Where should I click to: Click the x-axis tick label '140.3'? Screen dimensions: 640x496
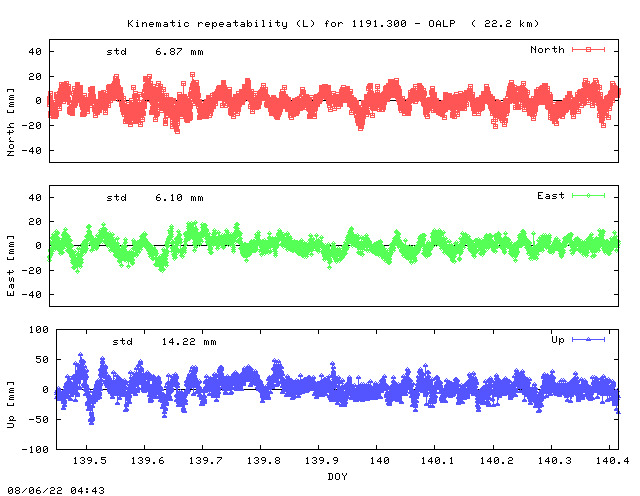(554, 461)
